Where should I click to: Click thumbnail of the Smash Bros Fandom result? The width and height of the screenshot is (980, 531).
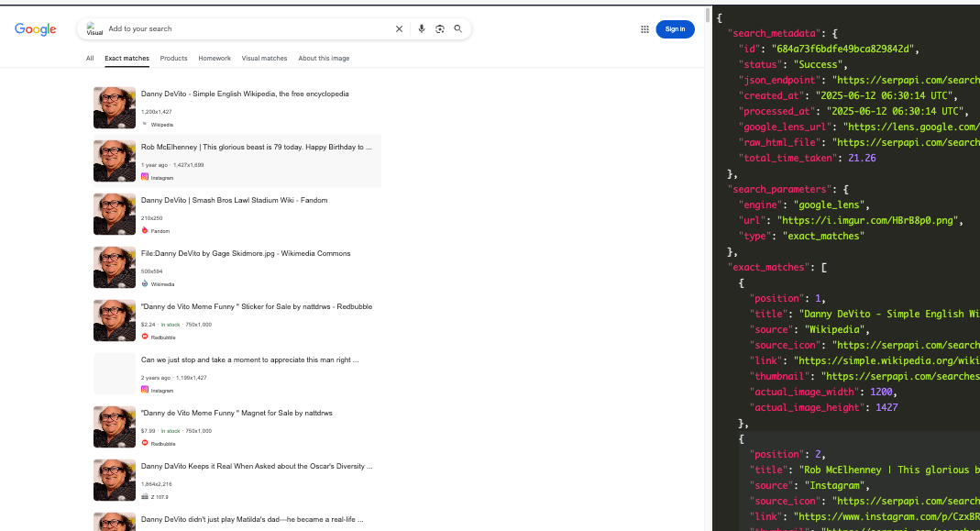pyautogui.click(x=115, y=214)
